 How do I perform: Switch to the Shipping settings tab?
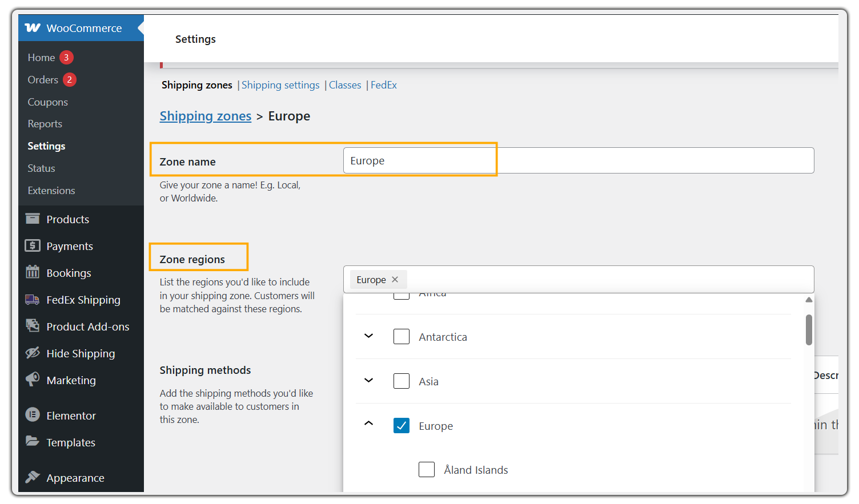[x=280, y=85]
